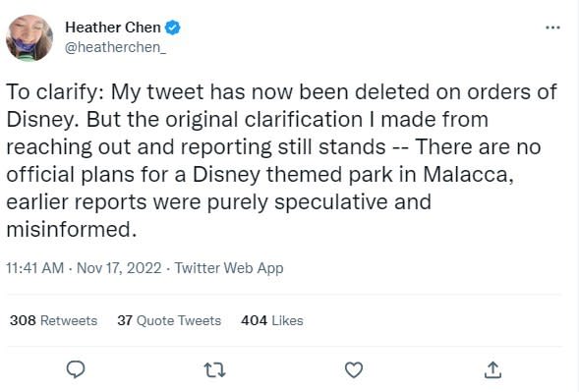The width and height of the screenshot is (579, 392).
Task: Click the word "Malacca," in tweet text
Action: 468,174
